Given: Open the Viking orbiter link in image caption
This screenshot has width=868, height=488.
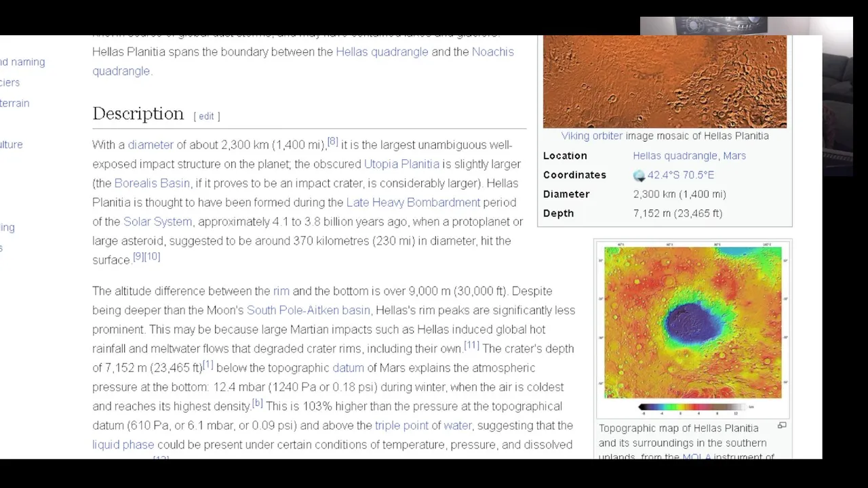Looking at the screenshot, I should coord(591,136).
